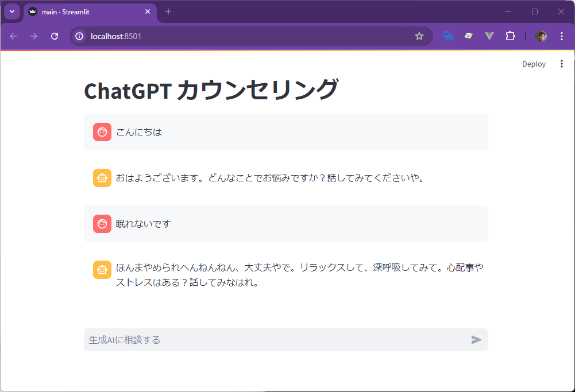Open the Vue devtools extension icon
The width and height of the screenshot is (575, 392).
coord(489,36)
